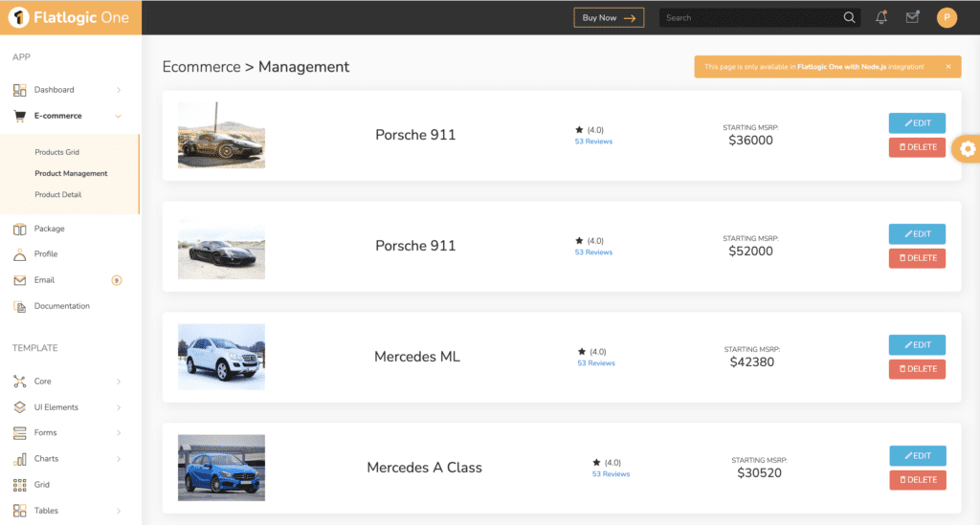
Task: Edit the Mercedes A Class product
Action: 918,456
